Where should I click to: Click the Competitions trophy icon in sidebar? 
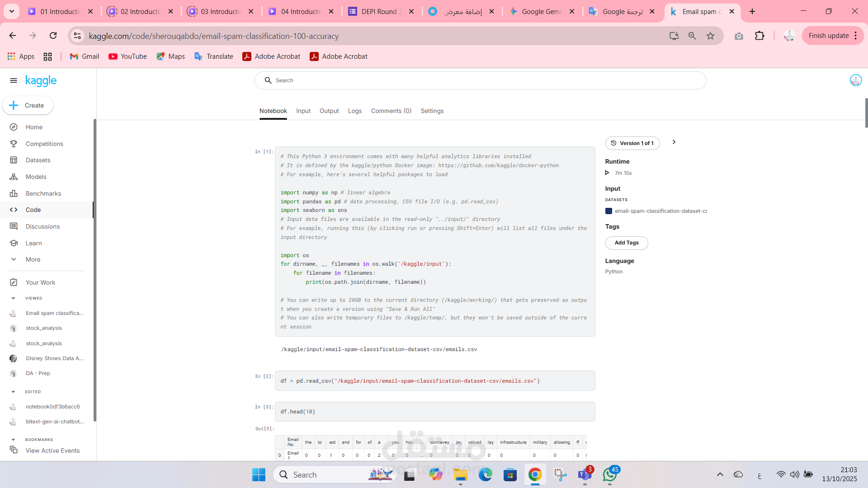tap(14, 144)
